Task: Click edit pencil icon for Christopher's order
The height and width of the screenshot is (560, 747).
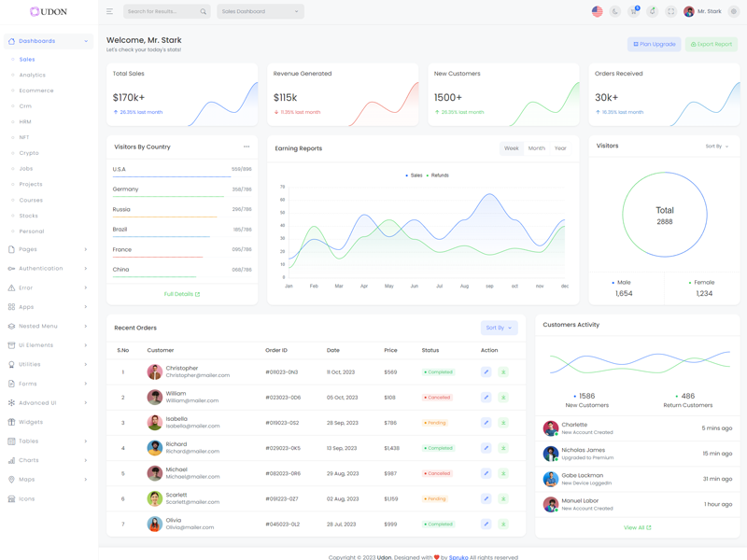Action: point(486,371)
